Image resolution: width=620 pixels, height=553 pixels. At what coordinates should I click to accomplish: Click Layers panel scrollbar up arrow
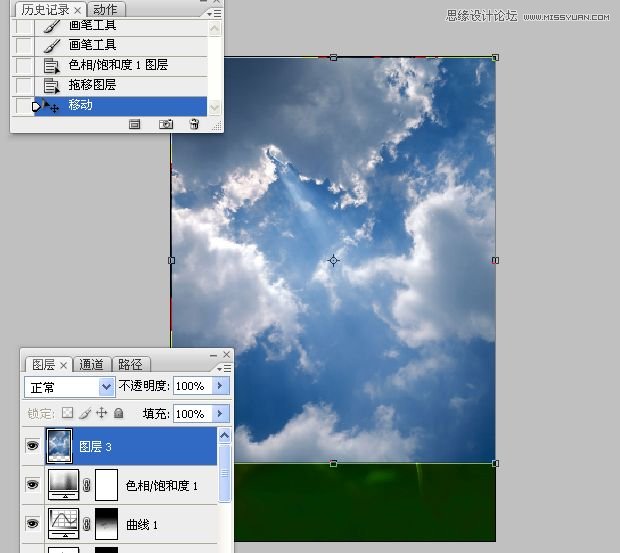coord(224,436)
